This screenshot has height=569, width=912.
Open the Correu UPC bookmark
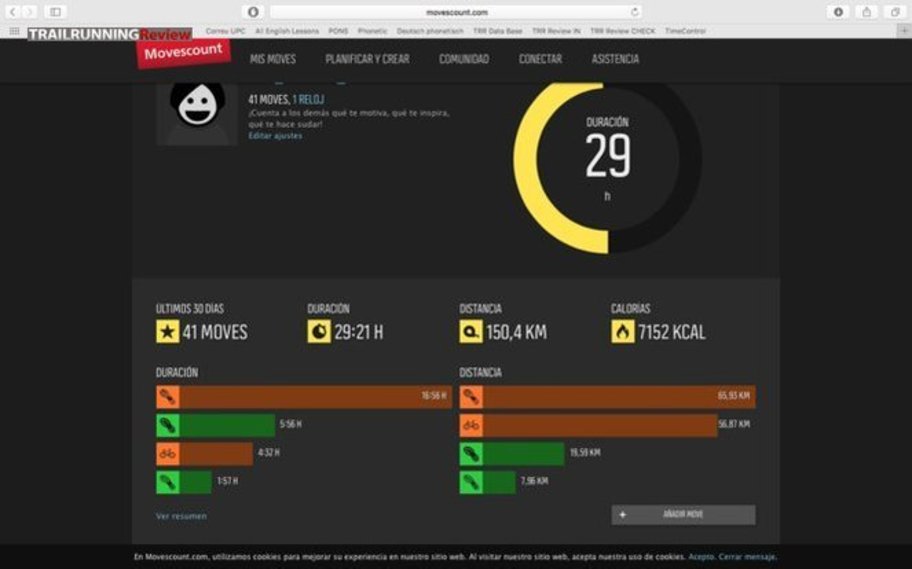pyautogui.click(x=225, y=31)
